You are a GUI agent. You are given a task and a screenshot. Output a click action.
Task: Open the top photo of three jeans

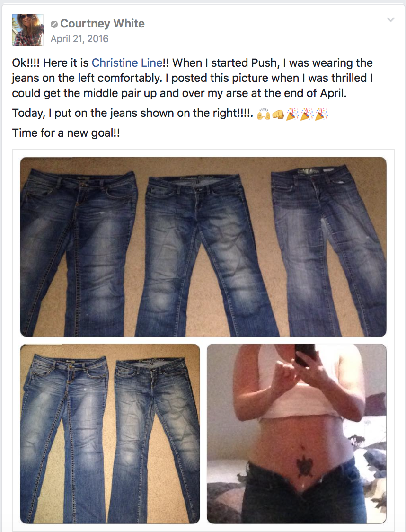[203, 247]
